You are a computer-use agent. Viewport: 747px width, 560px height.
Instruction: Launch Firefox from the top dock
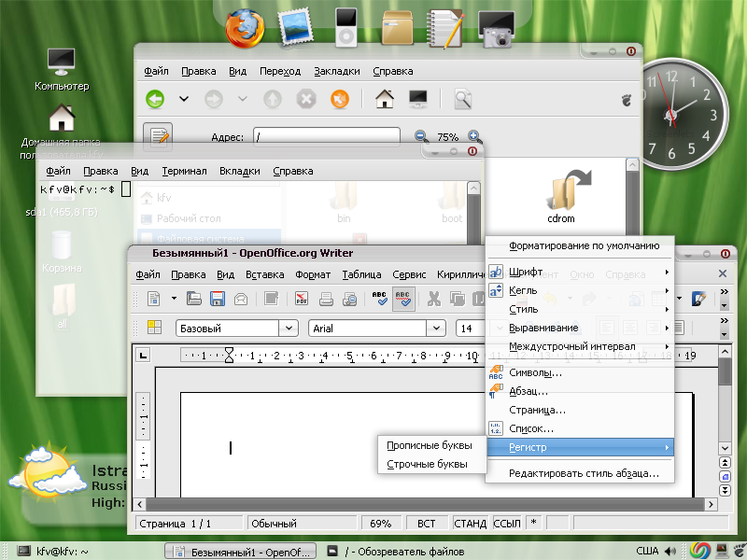[x=245, y=30]
